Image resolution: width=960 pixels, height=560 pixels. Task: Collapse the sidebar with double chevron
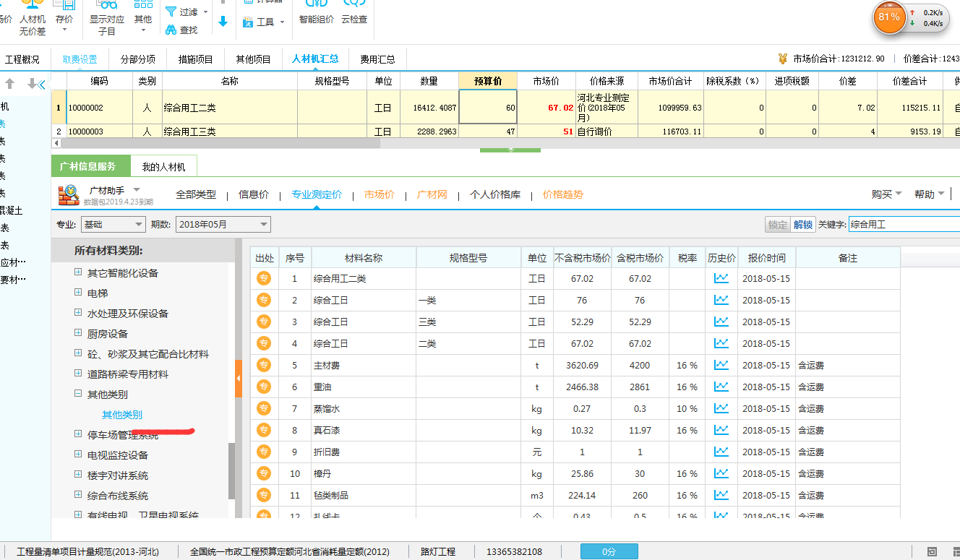pyautogui.click(x=41, y=85)
